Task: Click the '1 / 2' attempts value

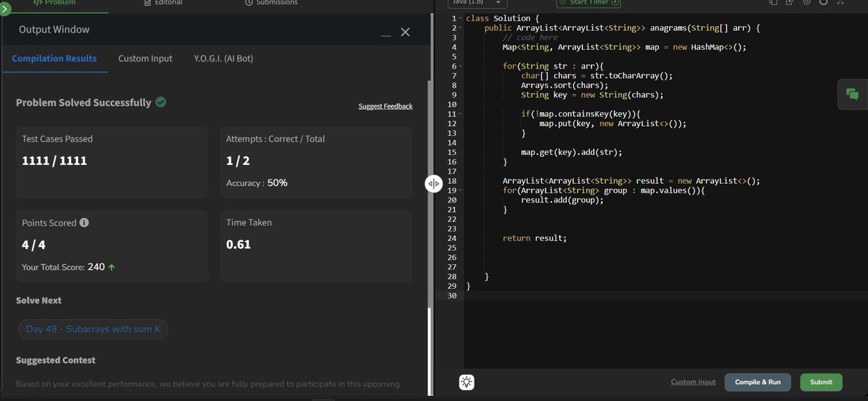Action: [237, 161]
